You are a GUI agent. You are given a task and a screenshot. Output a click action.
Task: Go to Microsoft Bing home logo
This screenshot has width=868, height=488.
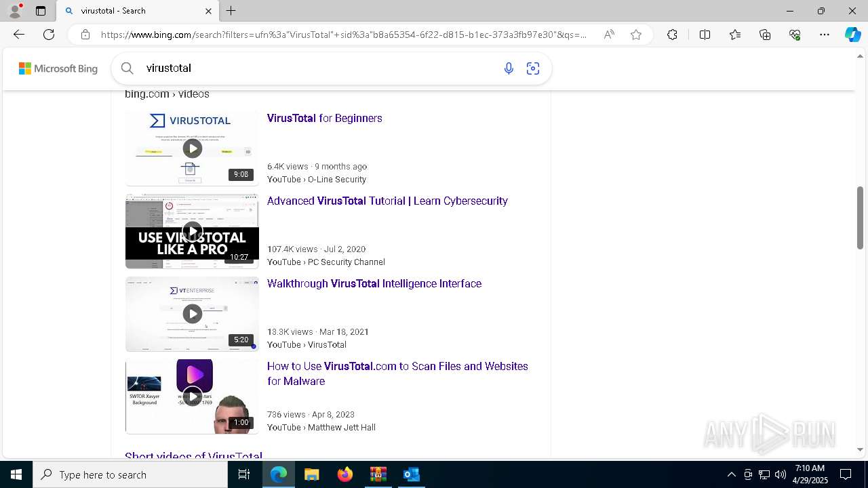[58, 68]
